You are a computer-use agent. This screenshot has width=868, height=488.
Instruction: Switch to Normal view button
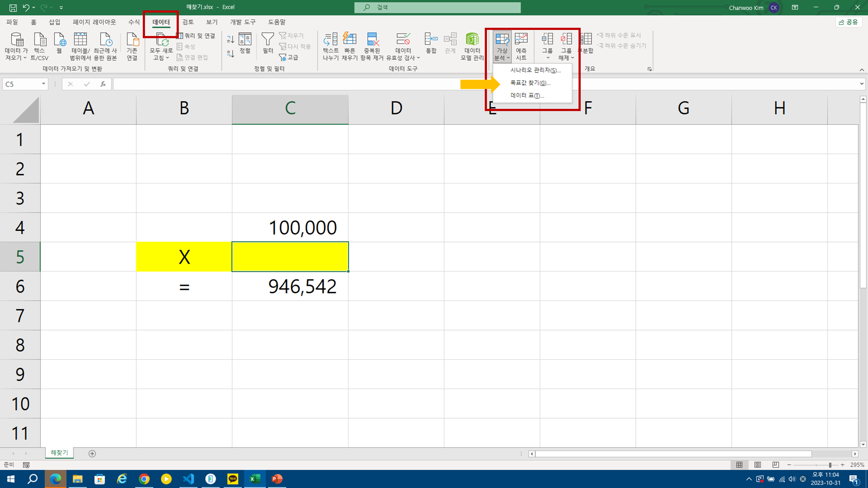point(739,465)
